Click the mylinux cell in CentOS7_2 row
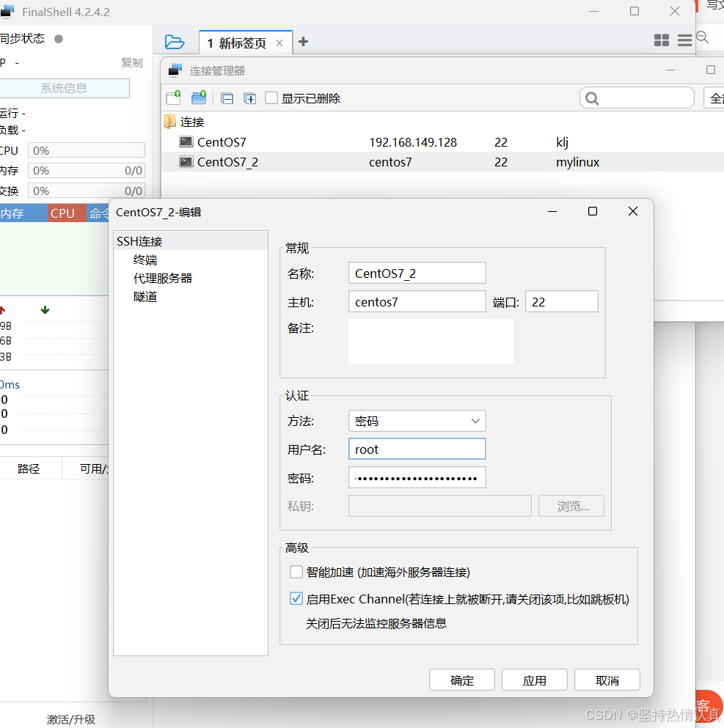Viewport: 724px width, 728px height. click(578, 162)
